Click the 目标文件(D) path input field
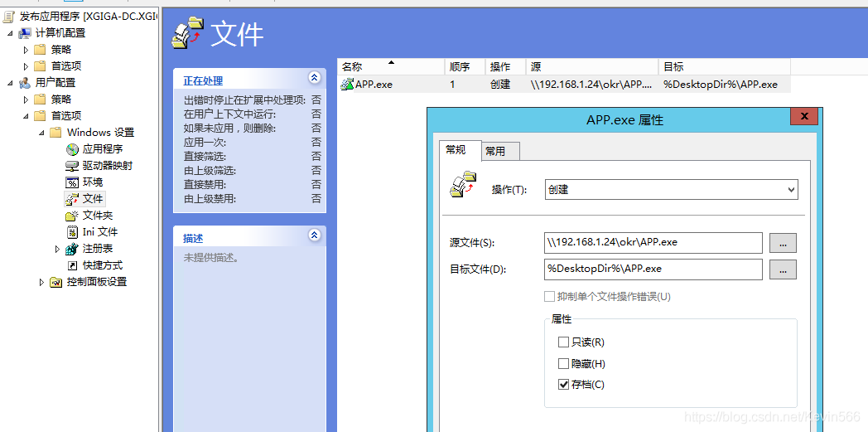Screen dimensions: 868x432 click(653, 269)
